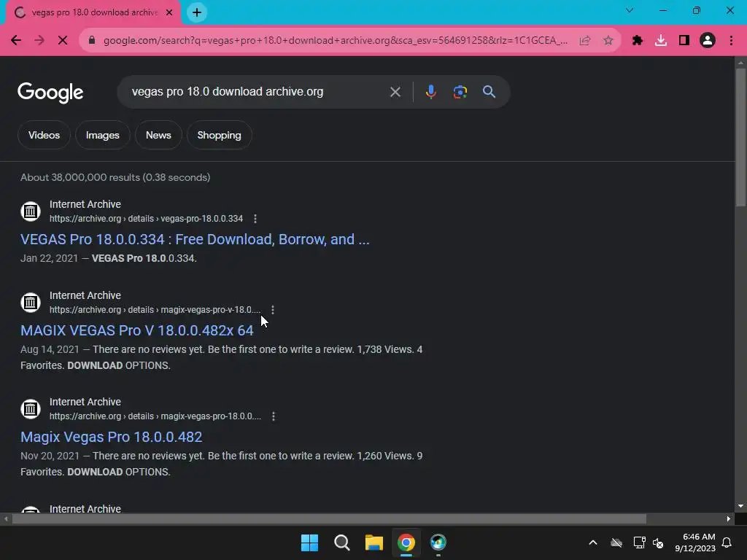Click archive.org URL of first result
747x560 pixels.
click(x=146, y=219)
